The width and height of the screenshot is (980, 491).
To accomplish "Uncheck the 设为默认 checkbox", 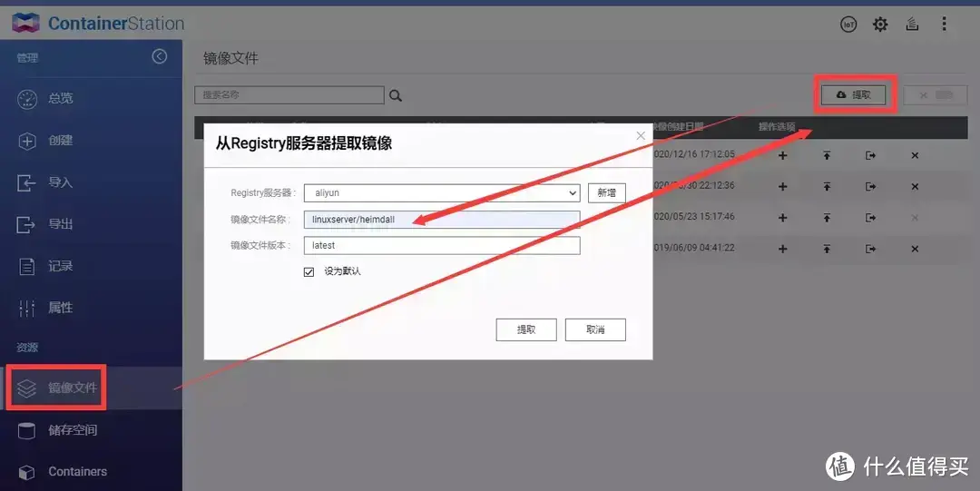I will [309, 272].
